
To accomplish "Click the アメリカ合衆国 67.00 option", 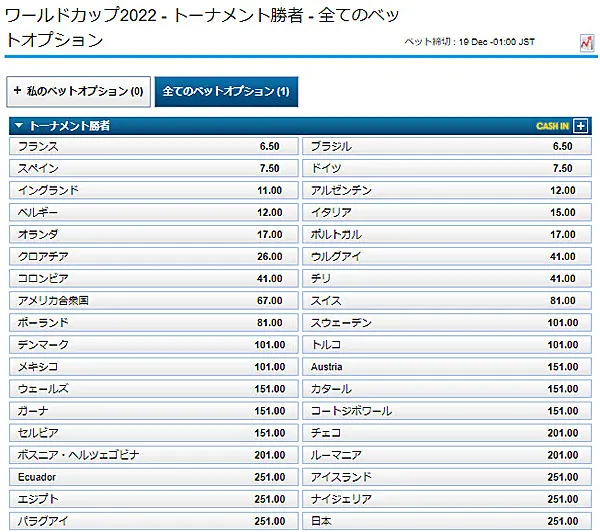I will (152, 301).
